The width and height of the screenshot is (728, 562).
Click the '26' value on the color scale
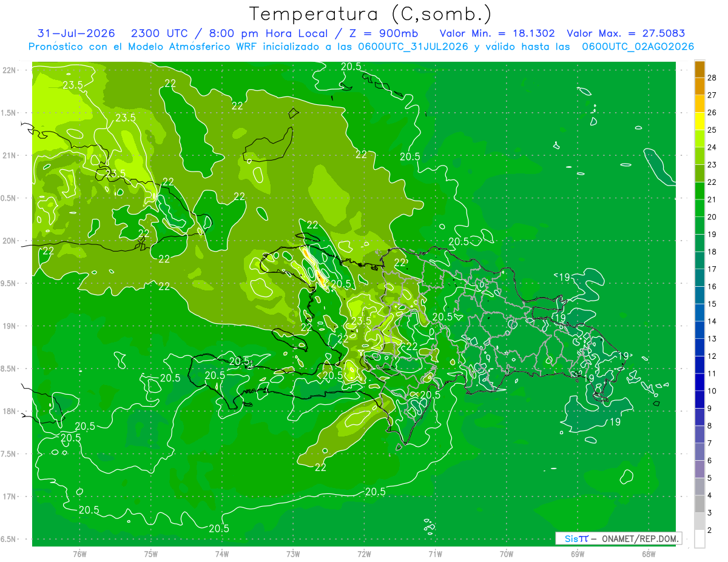713,112
